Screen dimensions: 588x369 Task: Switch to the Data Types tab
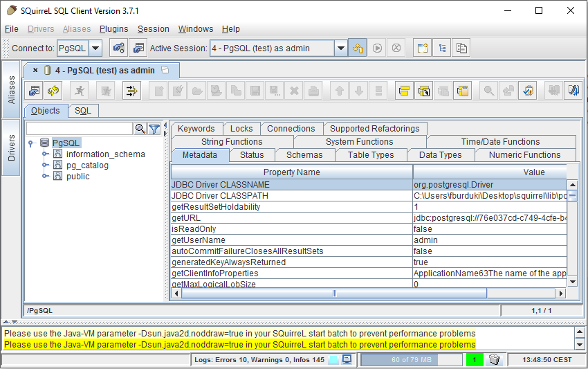440,155
